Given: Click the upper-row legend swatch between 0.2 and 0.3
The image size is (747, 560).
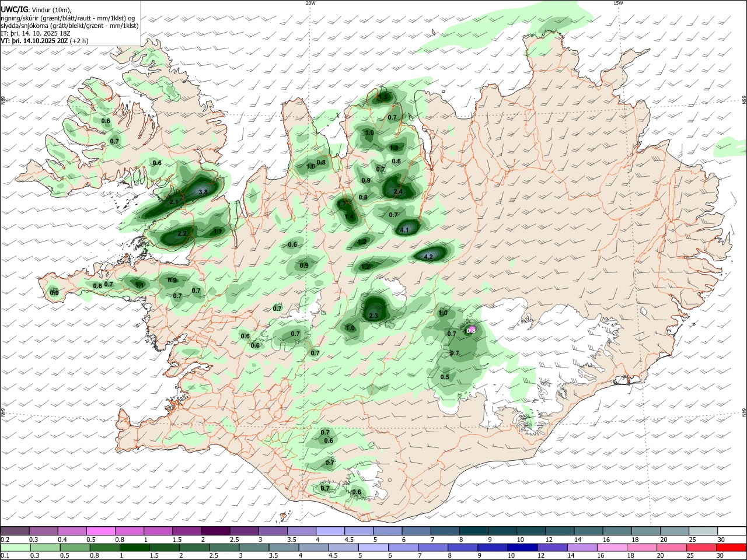Looking at the screenshot, I should coord(15,531).
